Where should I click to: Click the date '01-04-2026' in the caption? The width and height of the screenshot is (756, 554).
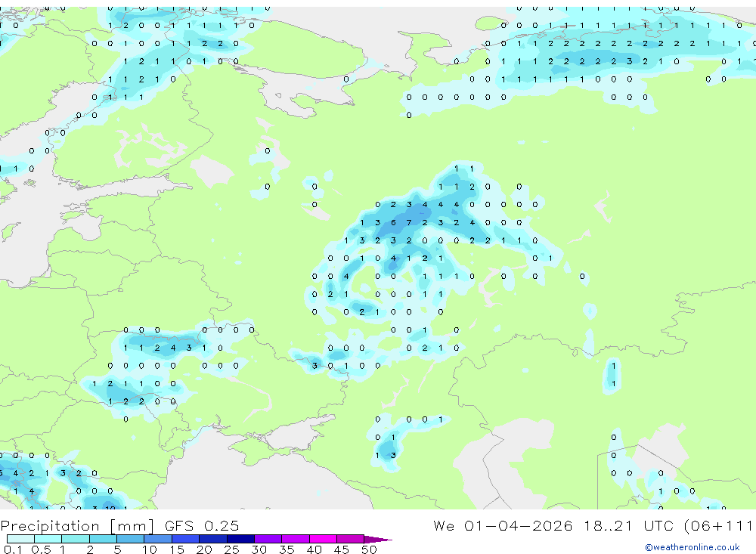(519, 525)
